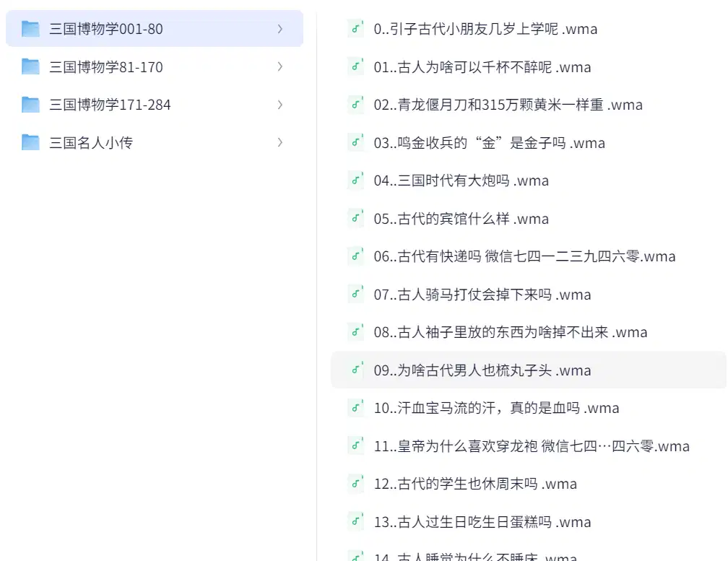Select file 0..引子古代小朋友几岁上学呢 .wma
The height and width of the screenshot is (561, 728).
[485, 29]
